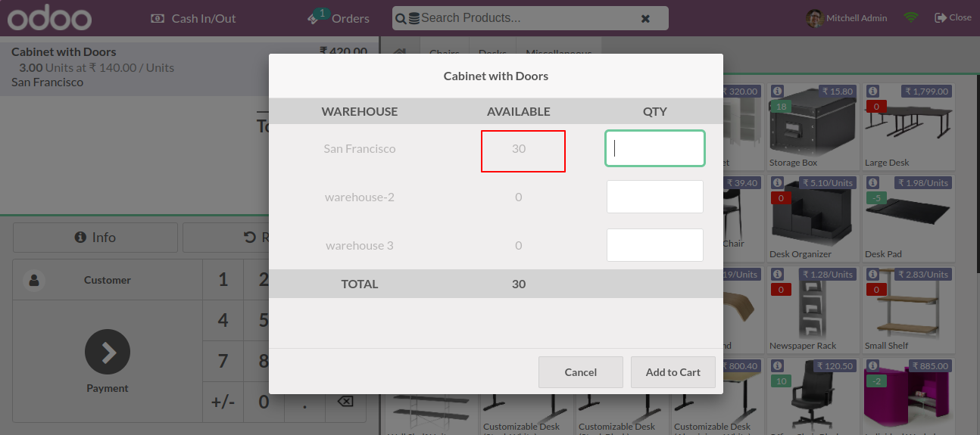
Task: Click the info icon on Small Shelf
Action: click(x=872, y=274)
